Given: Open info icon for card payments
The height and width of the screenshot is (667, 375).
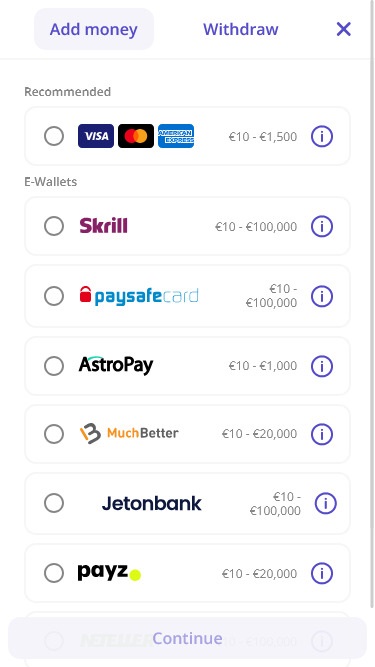Looking at the screenshot, I should pyautogui.click(x=321, y=137).
